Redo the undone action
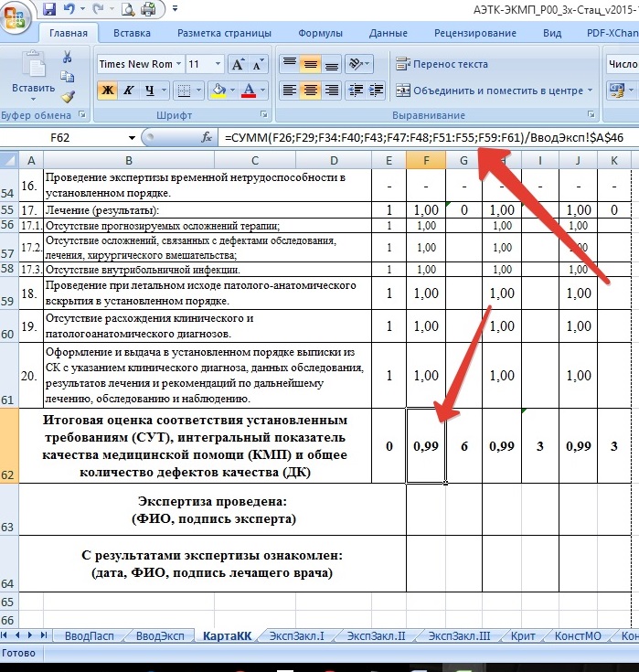 [97, 9]
